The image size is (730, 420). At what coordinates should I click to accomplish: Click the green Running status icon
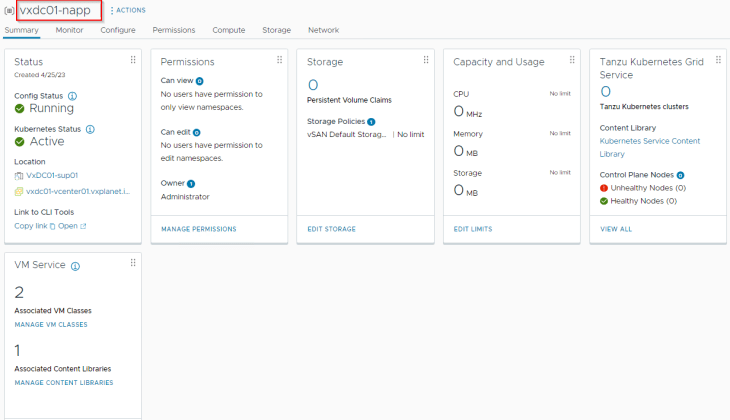pyautogui.click(x=20, y=108)
